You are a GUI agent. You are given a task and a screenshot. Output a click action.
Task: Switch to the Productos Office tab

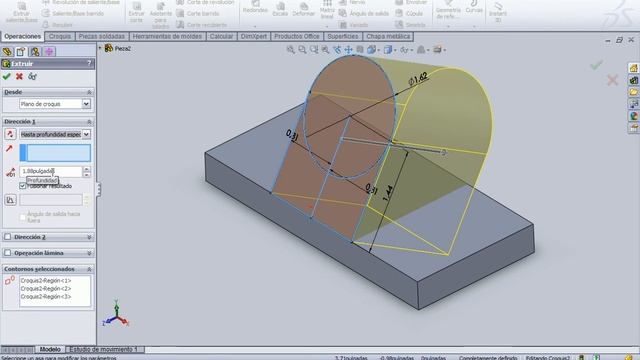point(297,36)
